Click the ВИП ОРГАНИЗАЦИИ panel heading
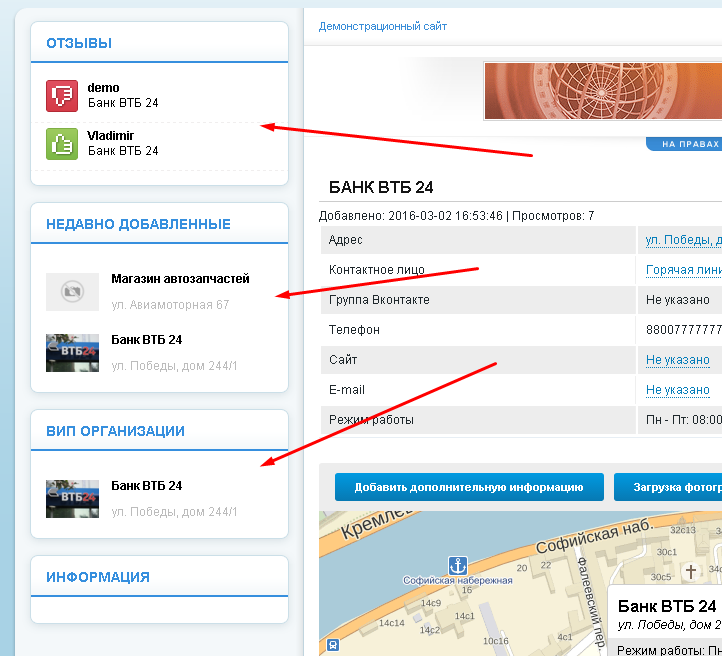Screen dimensions: 722x656 coord(115,431)
